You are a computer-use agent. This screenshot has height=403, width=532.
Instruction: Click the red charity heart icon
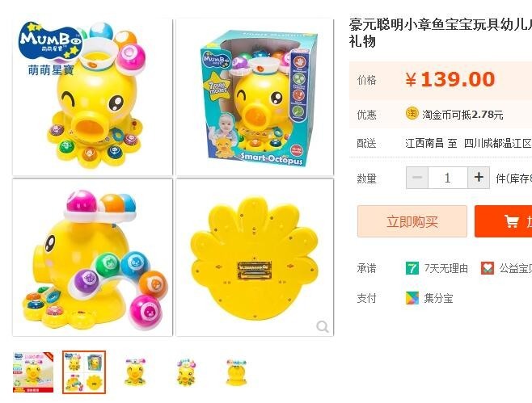[488, 268]
